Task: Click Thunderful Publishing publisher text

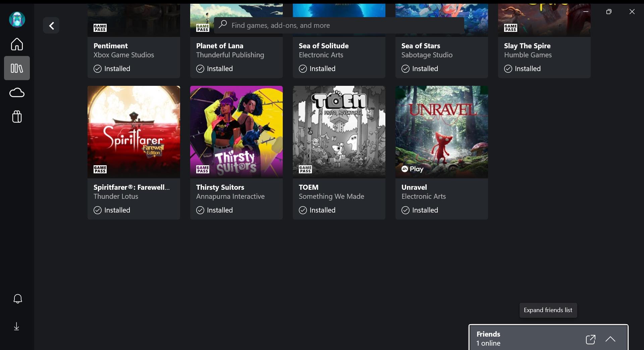Action: [x=230, y=55]
